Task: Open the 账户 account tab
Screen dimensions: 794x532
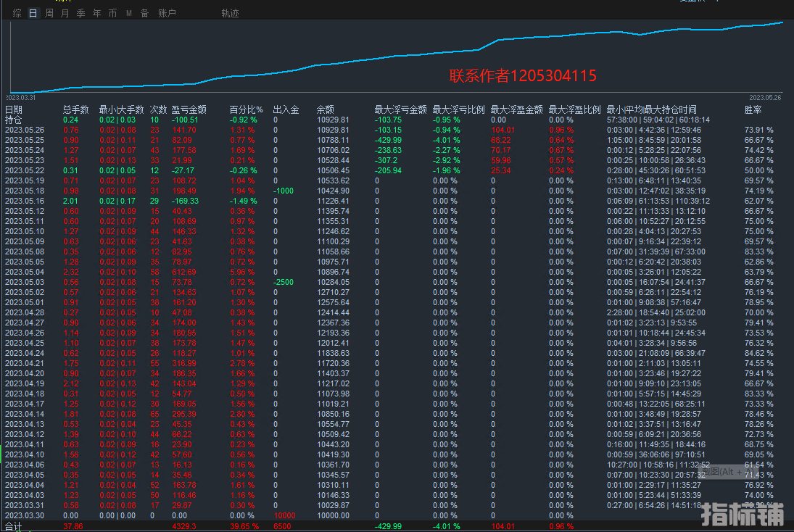Action: click(167, 13)
